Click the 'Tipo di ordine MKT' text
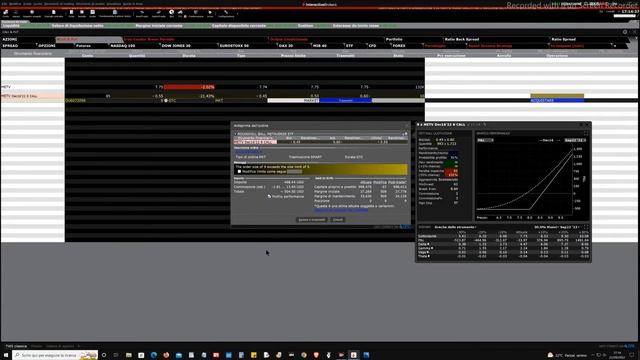This screenshot has width=640, height=360. coord(250,157)
